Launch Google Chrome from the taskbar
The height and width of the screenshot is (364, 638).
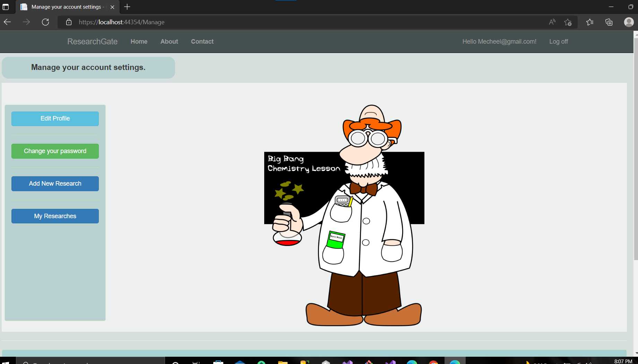click(433, 362)
